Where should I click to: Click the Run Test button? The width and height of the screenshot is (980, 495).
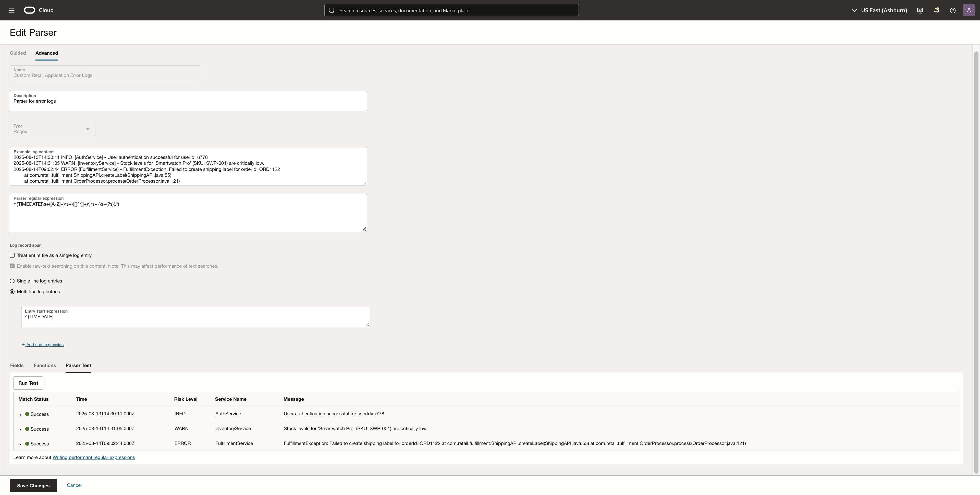pyautogui.click(x=28, y=383)
